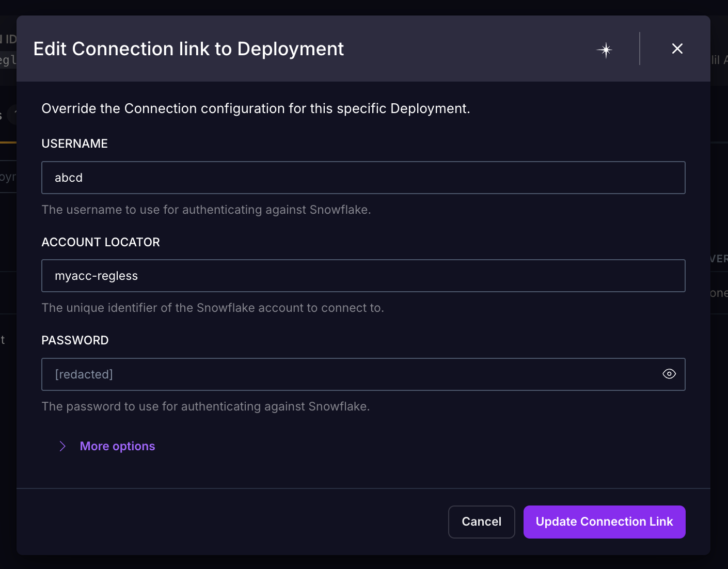Click the Override the Connection configuration description
This screenshot has width=728, height=569.
[256, 108]
